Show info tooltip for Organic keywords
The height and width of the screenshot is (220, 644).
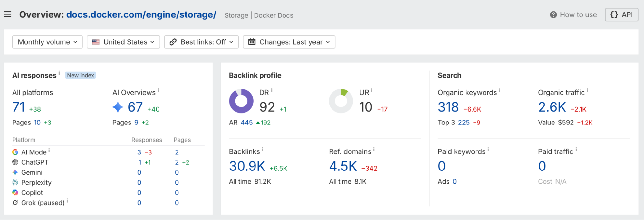click(x=500, y=90)
